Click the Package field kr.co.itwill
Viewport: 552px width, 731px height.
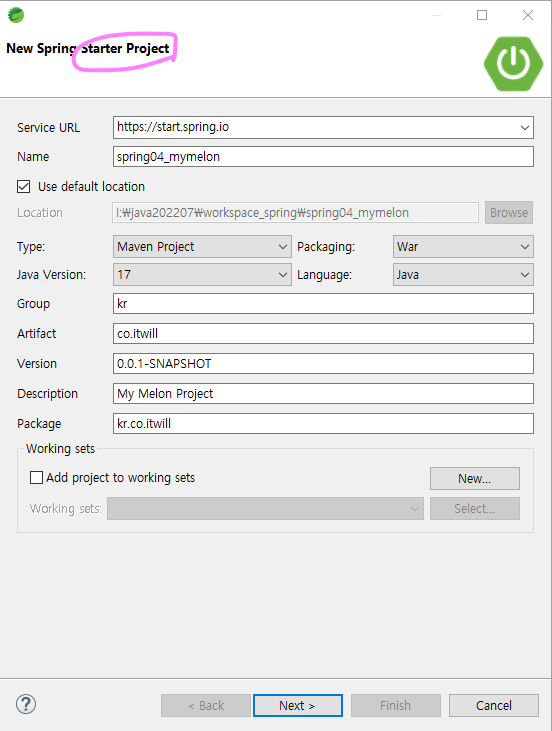click(x=323, y=423)
